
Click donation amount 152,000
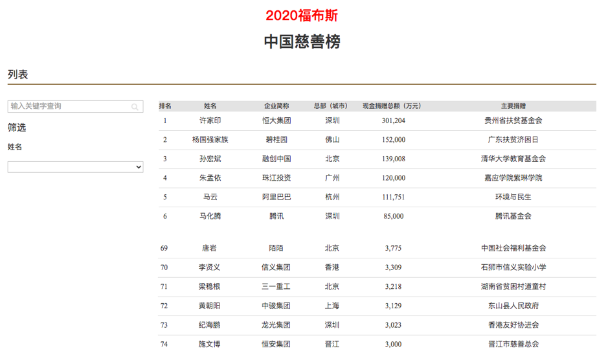point(393,140)
